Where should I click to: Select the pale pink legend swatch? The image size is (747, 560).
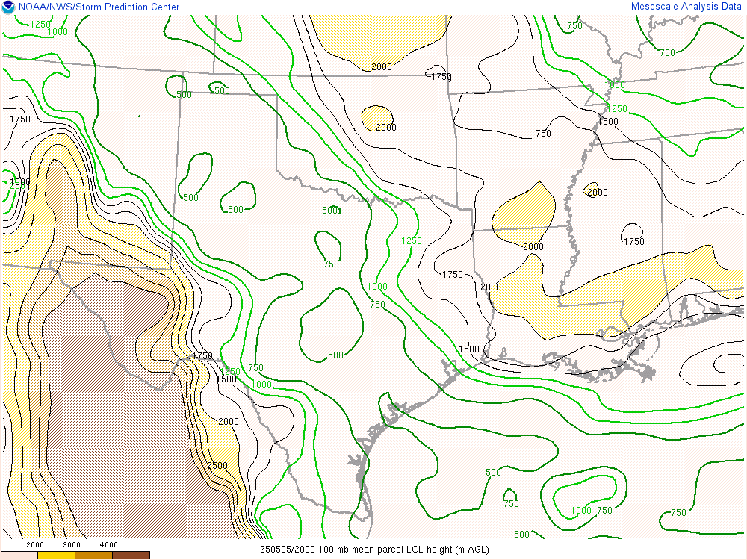point(19,555)
